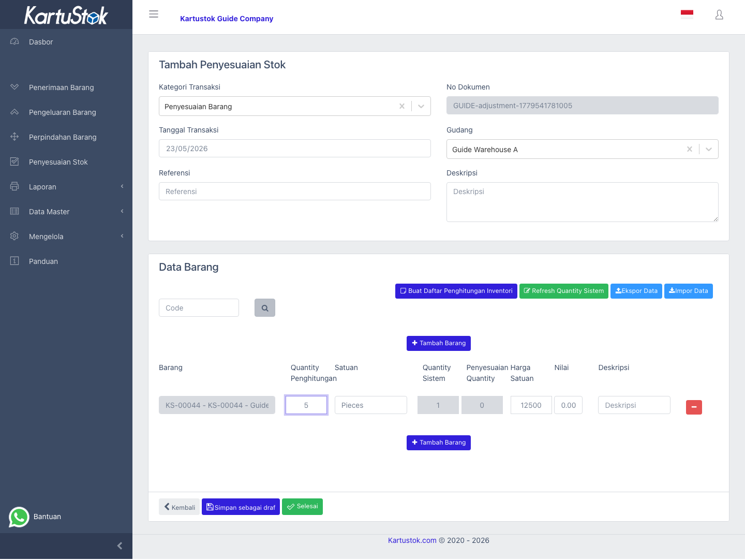Click the item row Deskripsi field
745x560 pixels.
coord(634,405)
